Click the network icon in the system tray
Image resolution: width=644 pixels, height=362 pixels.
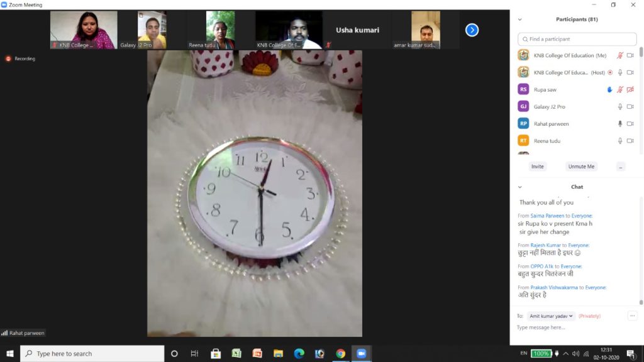(586, 354)
